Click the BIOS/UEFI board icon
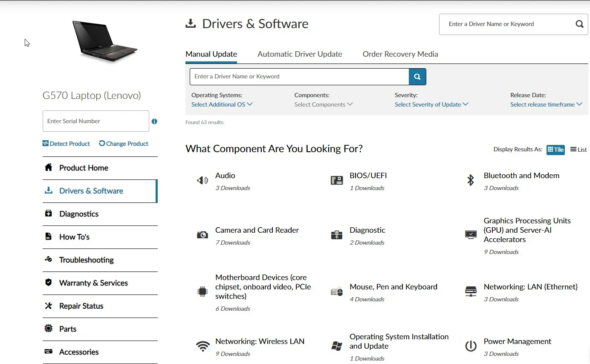Image resolution: width=590 pixels, height=364 pixels. 337,180
